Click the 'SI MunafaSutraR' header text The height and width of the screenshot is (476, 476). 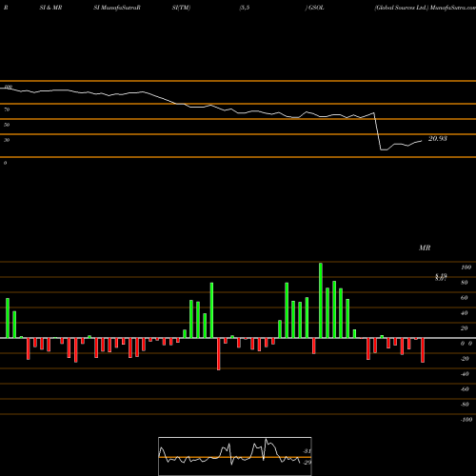[117, 8]
